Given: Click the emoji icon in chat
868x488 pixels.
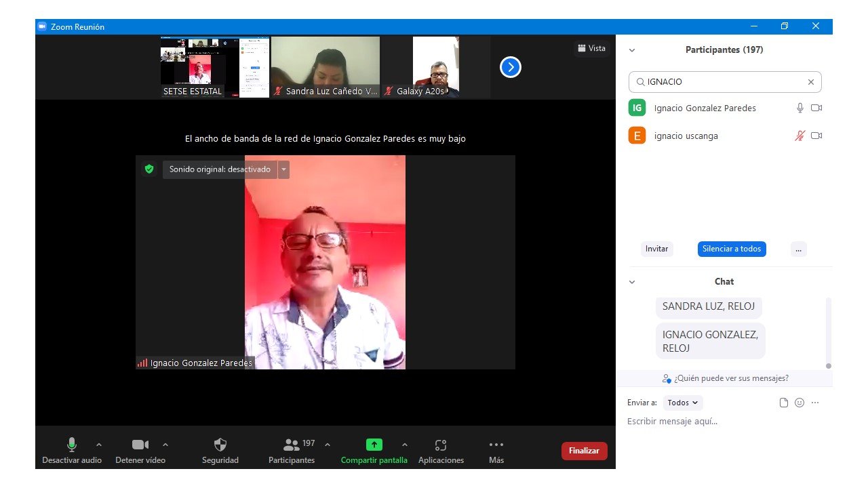Looking at the screenshot, I should click(800, 403).
